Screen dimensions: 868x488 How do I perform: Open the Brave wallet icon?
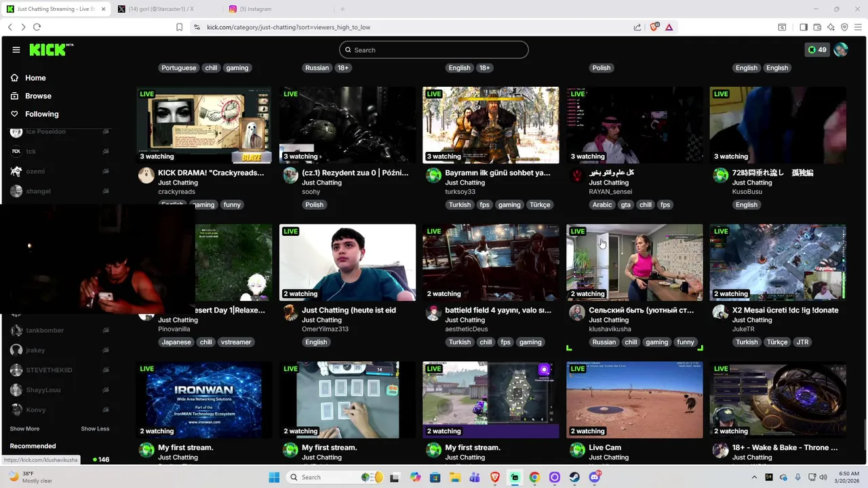click(x=817, y=27)
